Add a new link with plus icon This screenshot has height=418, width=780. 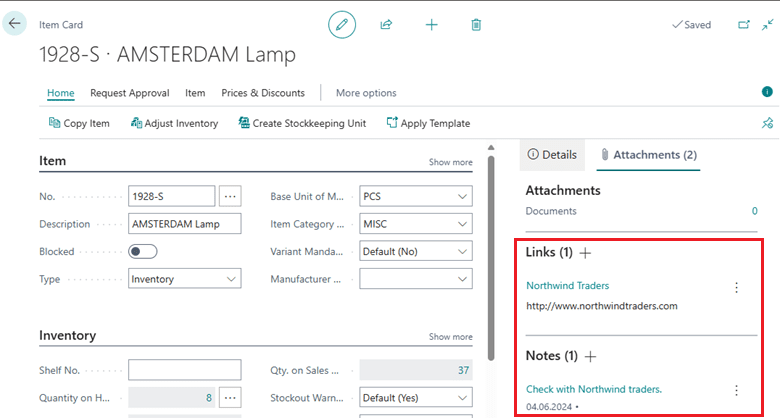[586, 253]
